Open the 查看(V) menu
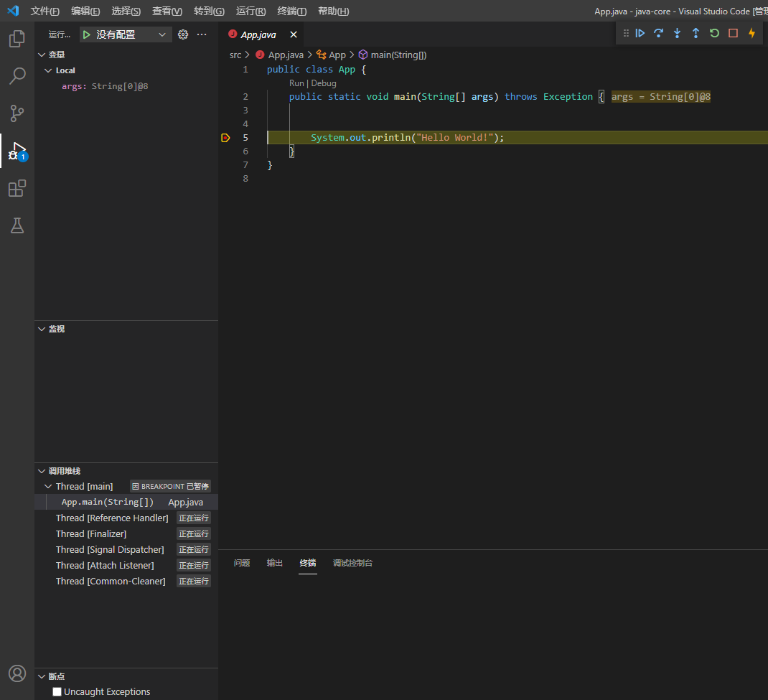 click(167, 11)
